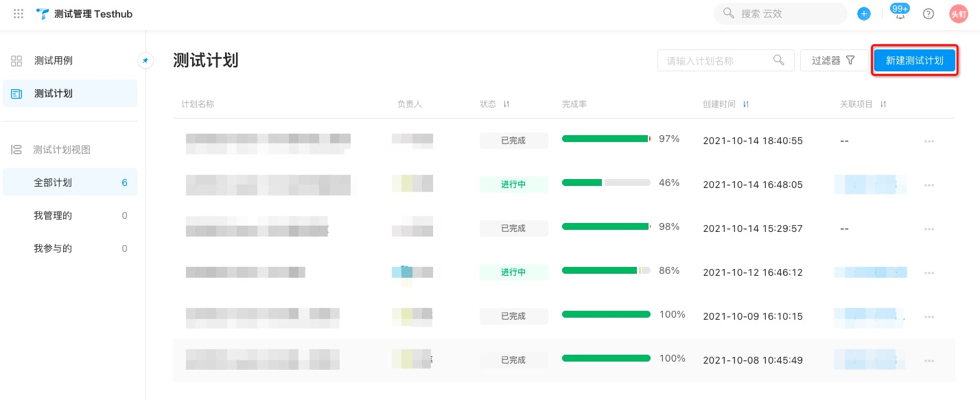Viewport: 980px width, 400px height.
Task: Select the 我管理的 plan view
Action: click(x=54, y=215)
